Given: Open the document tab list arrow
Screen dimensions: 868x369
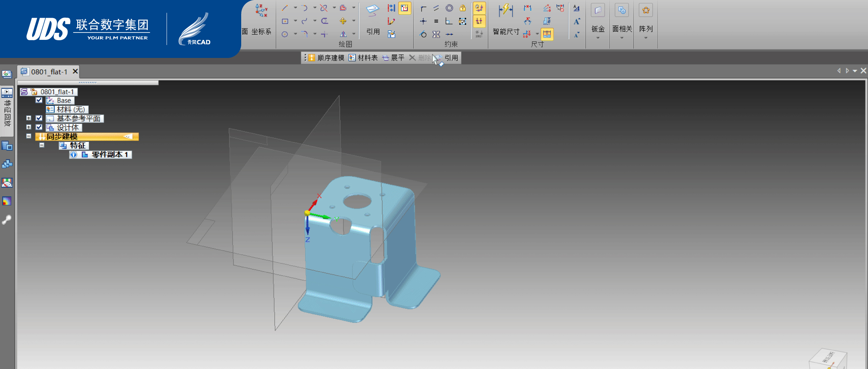Looking at the screenshot, I should coord(855,71).
